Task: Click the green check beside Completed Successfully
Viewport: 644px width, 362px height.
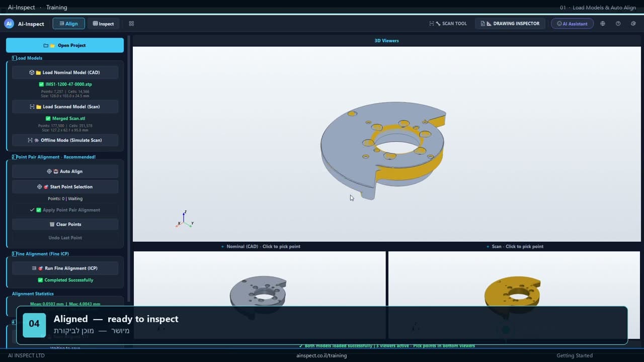Action: click(40, 280)
